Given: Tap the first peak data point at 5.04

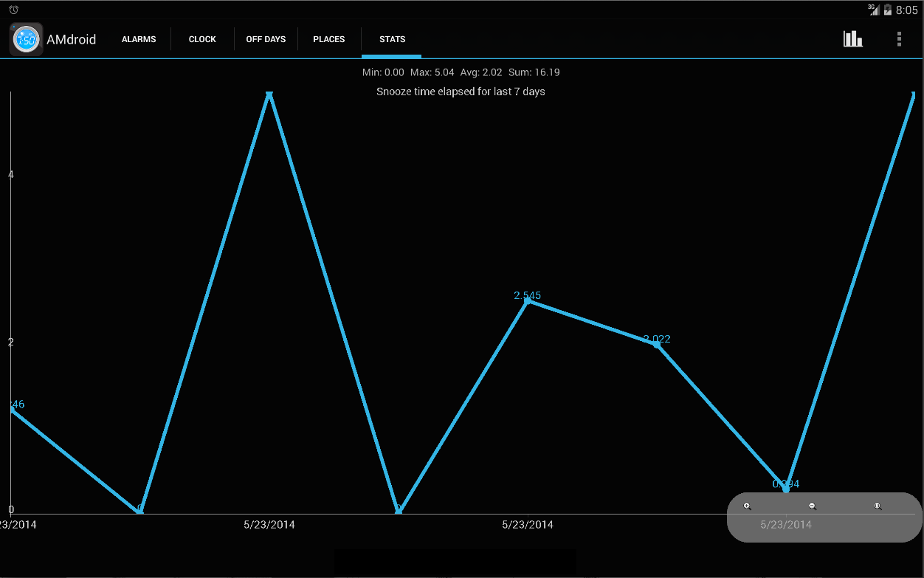Looking at the screenshot, I should click(269, 94).
